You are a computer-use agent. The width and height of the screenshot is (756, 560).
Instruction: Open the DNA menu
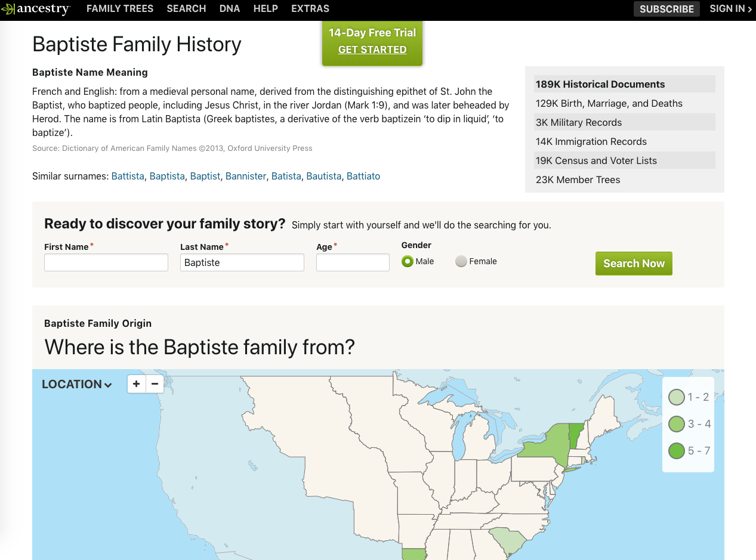click(230, 9)
